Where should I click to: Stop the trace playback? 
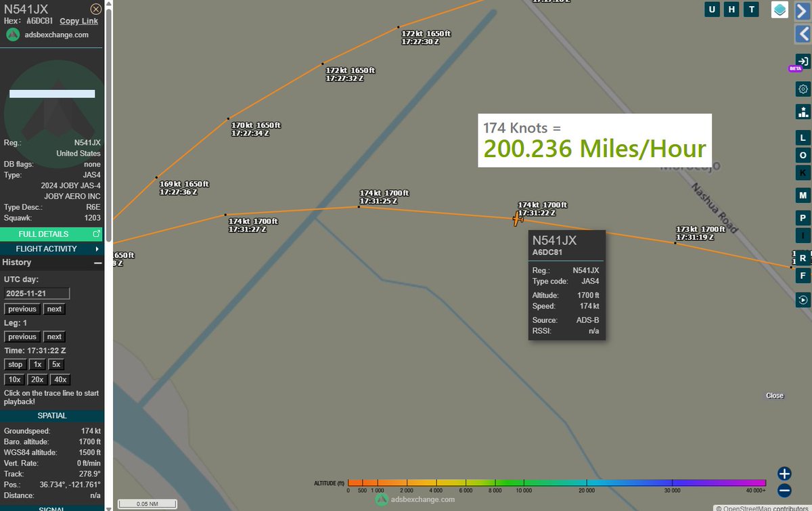point(16,364)
